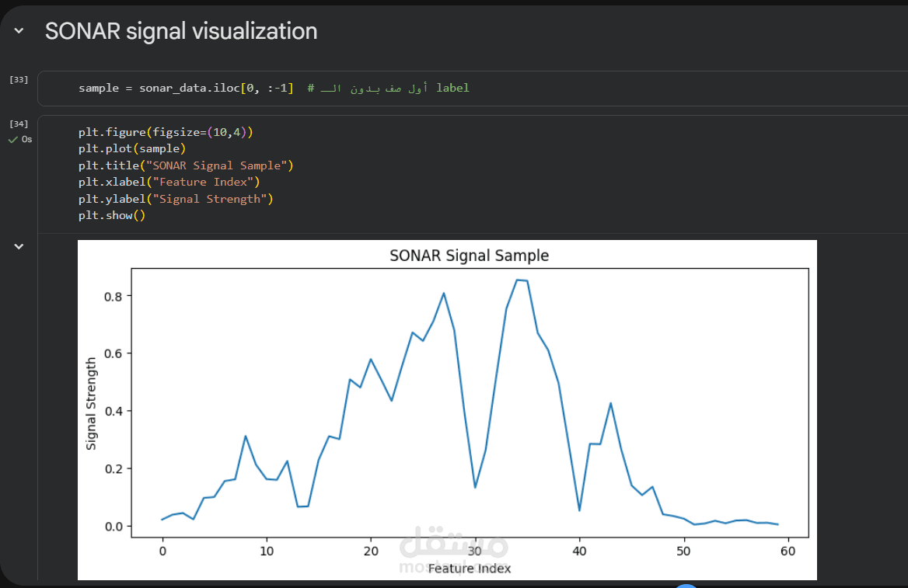The image size is (908, 588).
Task: Click the "SONAR Signal Sample" plot title
Action: [469, 256]
